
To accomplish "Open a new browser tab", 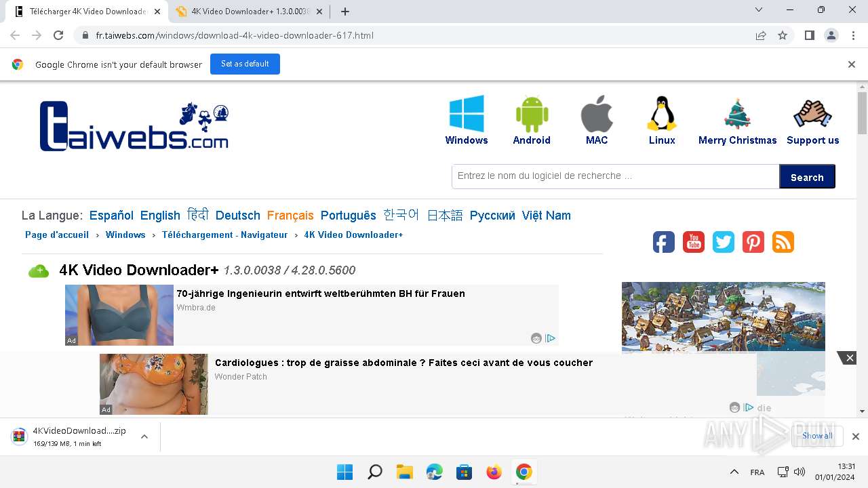I will 345,12.
